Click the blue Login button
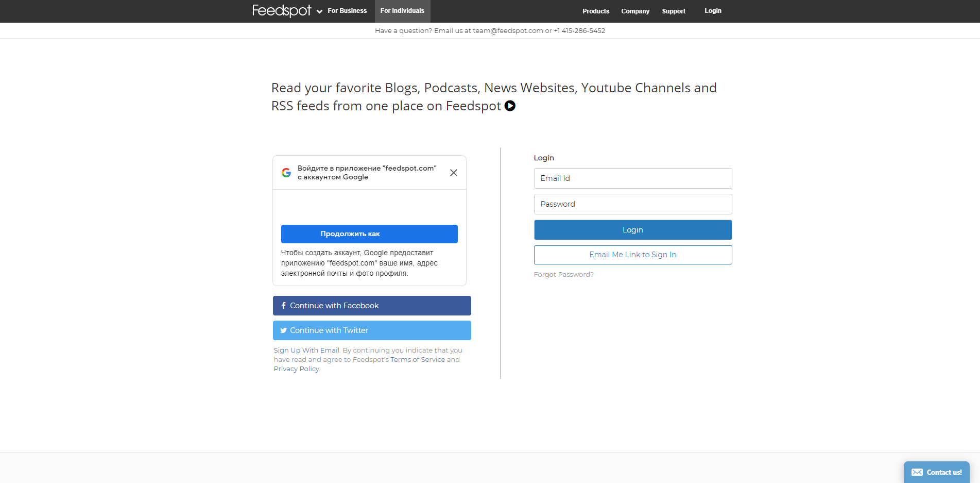Screen dimensions: 980x483 (633, 230)
